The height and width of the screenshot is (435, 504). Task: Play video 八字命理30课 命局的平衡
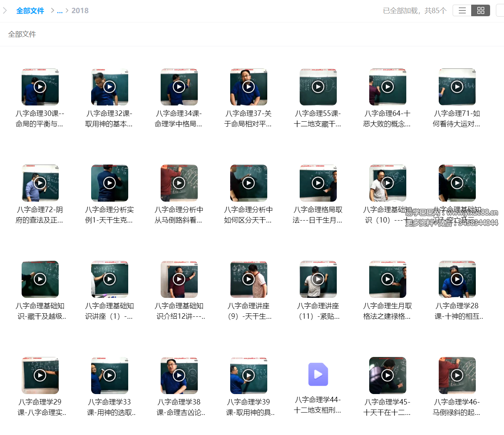tap(40, 87)
